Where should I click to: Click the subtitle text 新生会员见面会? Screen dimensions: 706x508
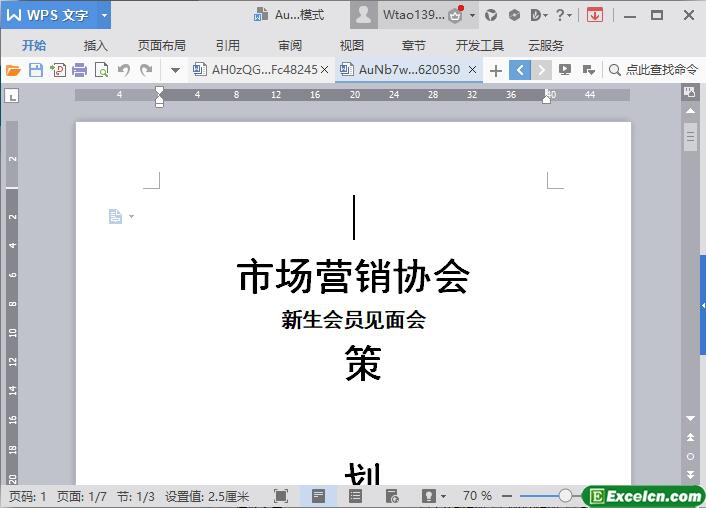coord(353,320)
